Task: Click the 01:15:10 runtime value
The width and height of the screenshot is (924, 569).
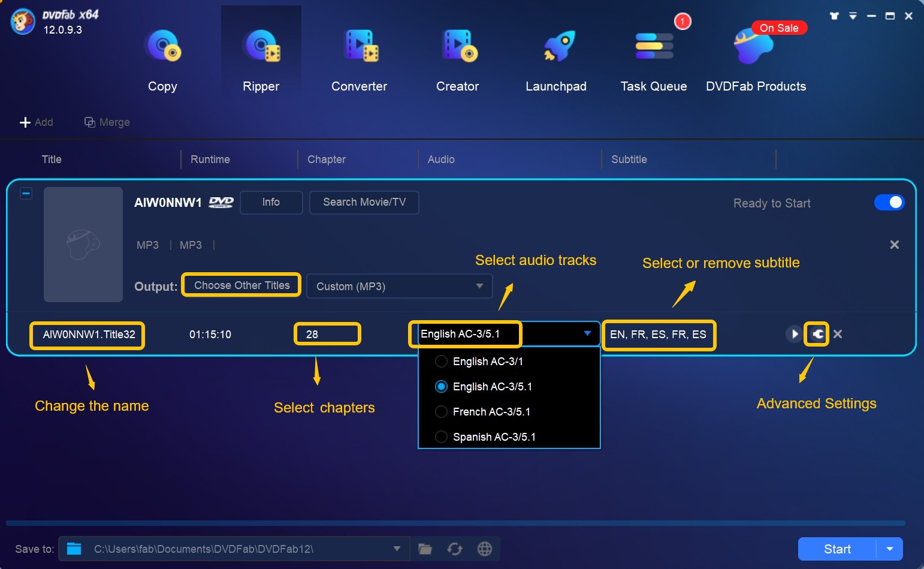Action: click(210, 335)
